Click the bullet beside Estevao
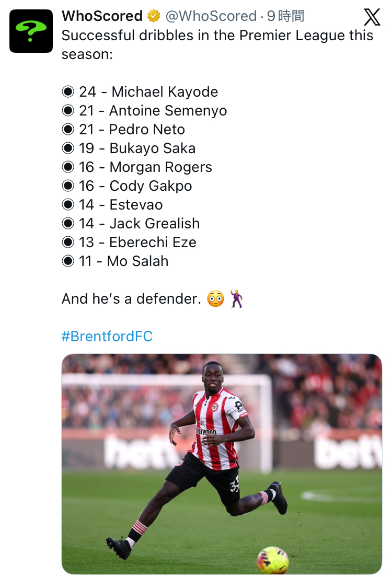Image resolution: width=392 pixels, height=577 pixels. (68, 205)
